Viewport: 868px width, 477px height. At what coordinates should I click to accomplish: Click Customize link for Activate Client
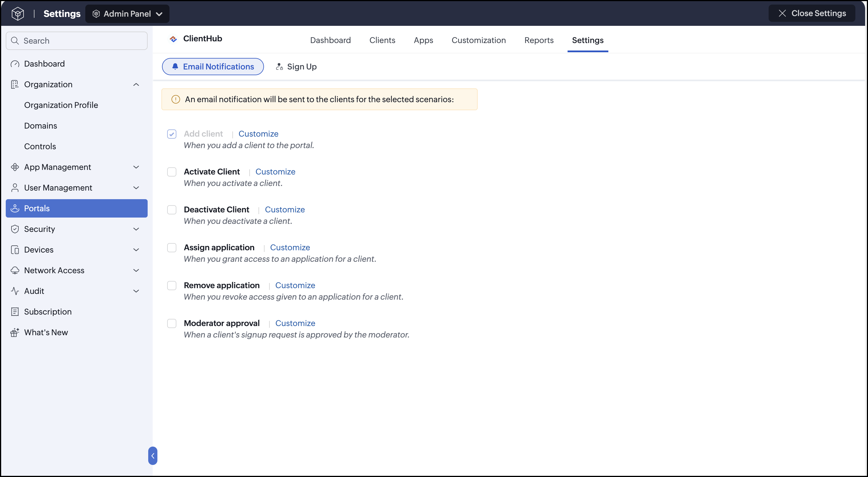click(275, 172)
